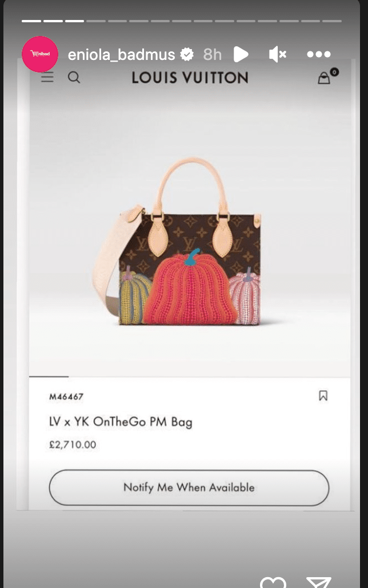
Task: Select the LV x YK OnTheGo title
Action: [121, 421]
